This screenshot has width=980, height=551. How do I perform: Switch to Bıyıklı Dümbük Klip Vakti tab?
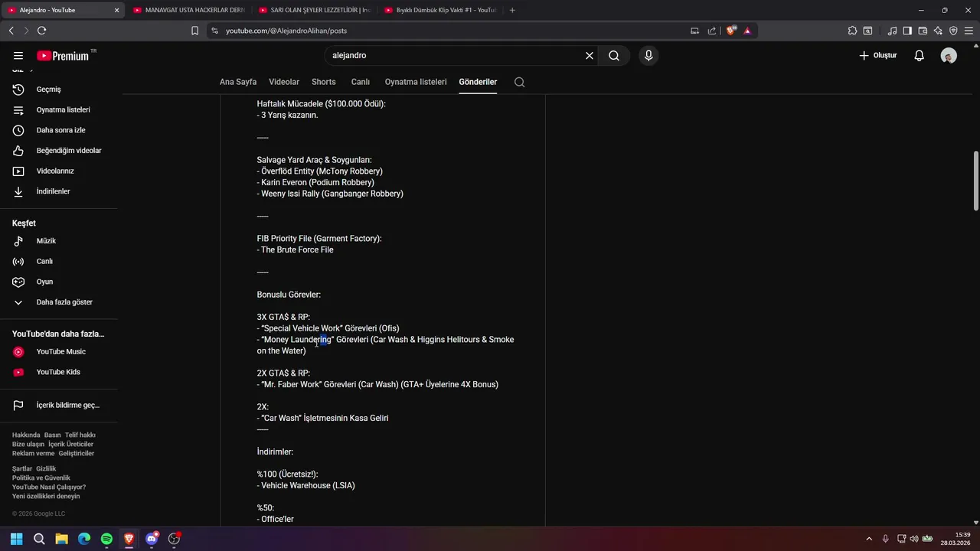[439, 10]
